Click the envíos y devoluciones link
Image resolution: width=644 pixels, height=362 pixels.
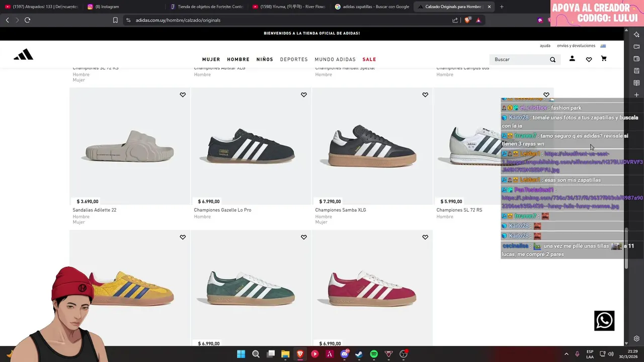point(576,46)
